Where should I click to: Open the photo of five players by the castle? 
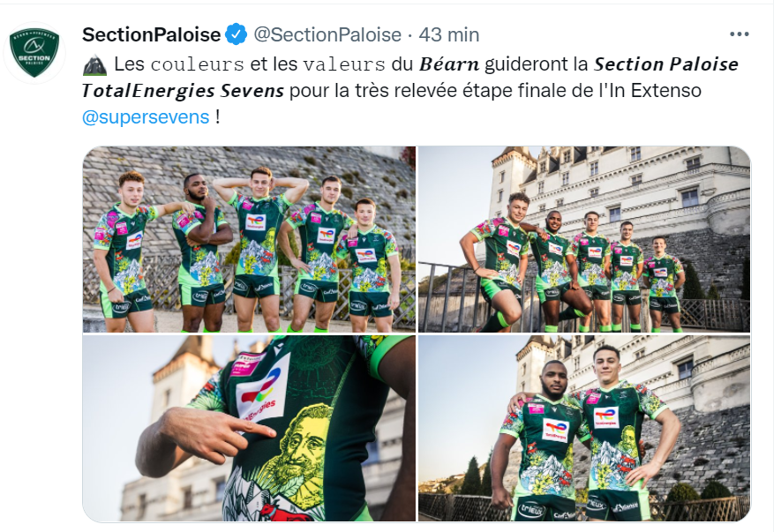click(x=583, y=239)
